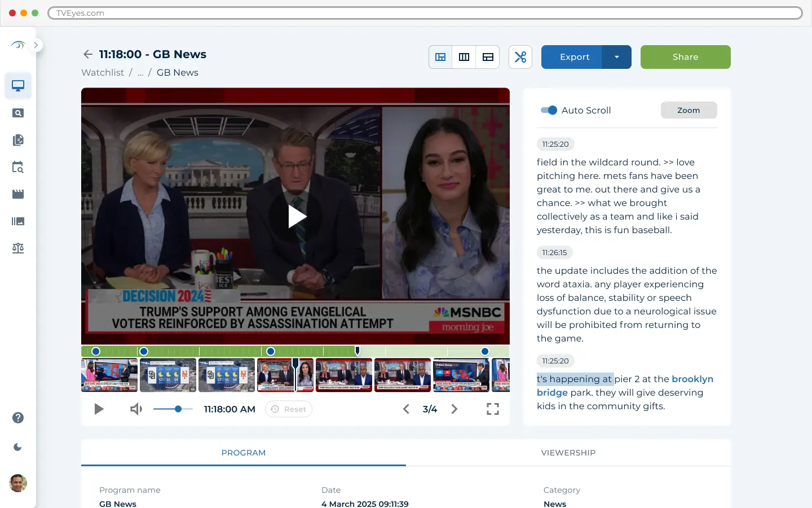Expand the sidebar with chevron arrow
The image size is (812, 508).
click(x=36, y=45)
